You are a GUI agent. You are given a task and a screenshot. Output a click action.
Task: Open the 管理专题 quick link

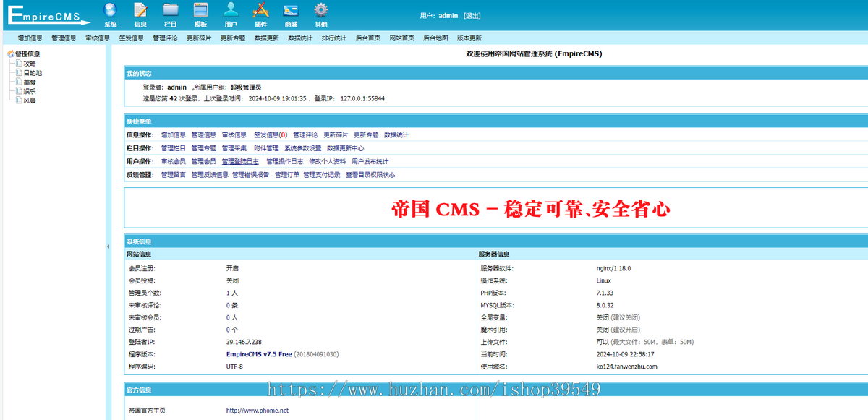coord(204,147)
